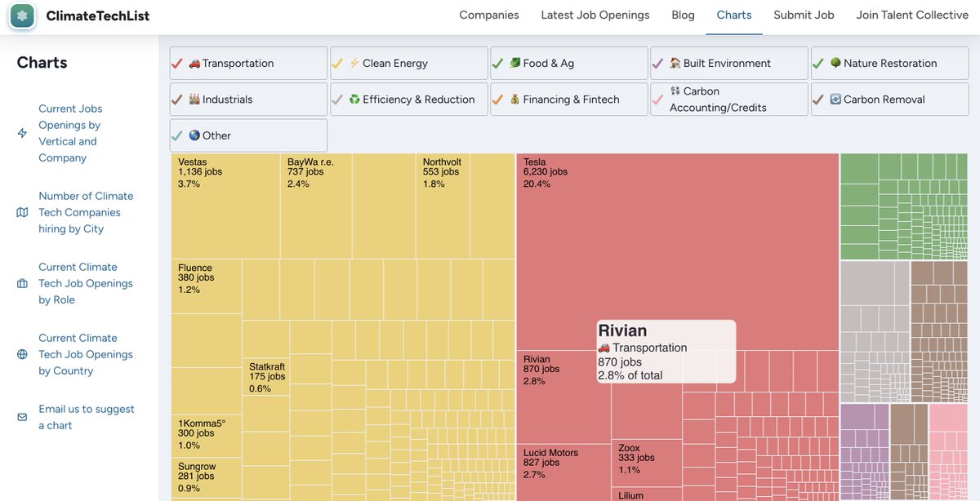Click the lightning bolt icon in sidebar
Viewport: 980px width, 501px height.
[x=22, y=133]
